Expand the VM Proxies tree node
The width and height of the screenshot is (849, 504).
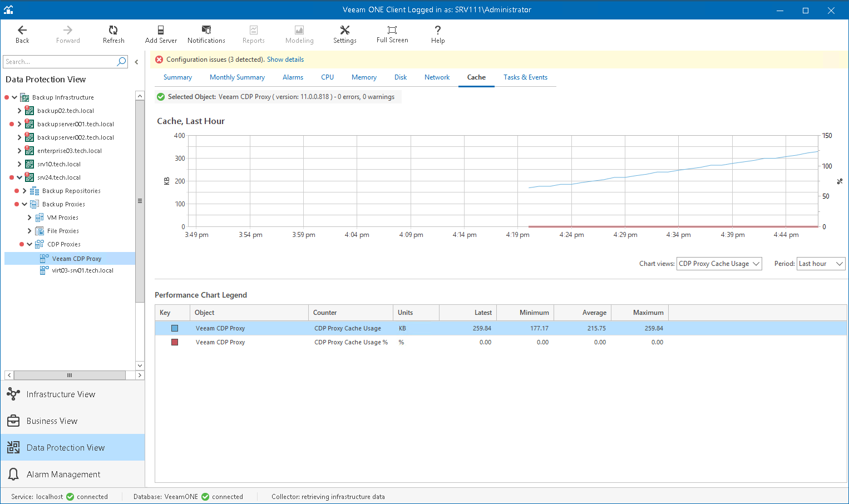click(x=29, y=218)
